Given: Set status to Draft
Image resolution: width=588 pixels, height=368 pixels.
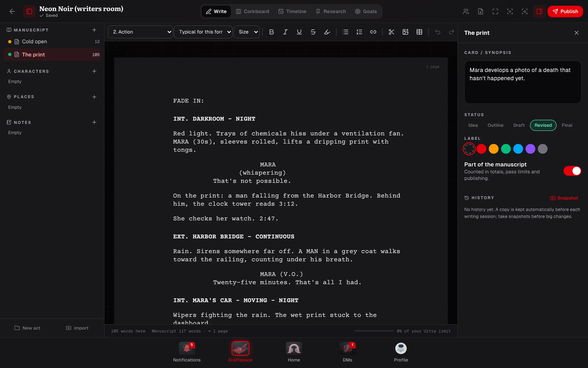Looking at the screenshot, I should tap(519, 125).
